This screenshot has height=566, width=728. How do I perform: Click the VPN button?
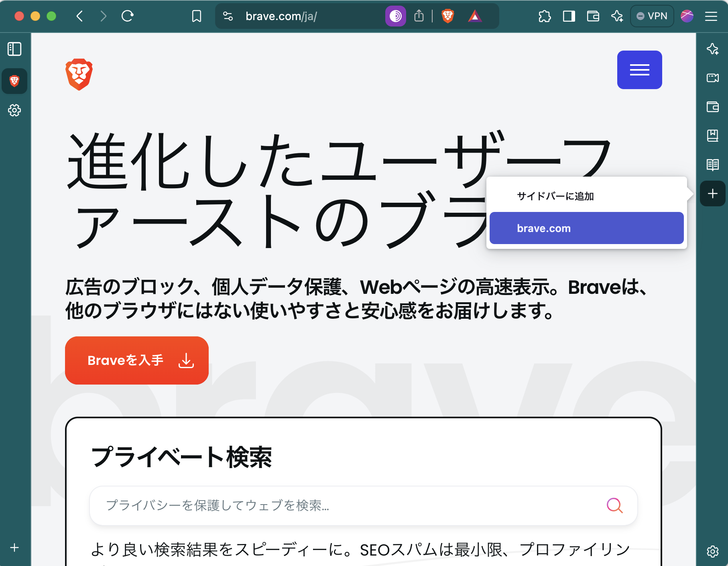pos(652,16)
